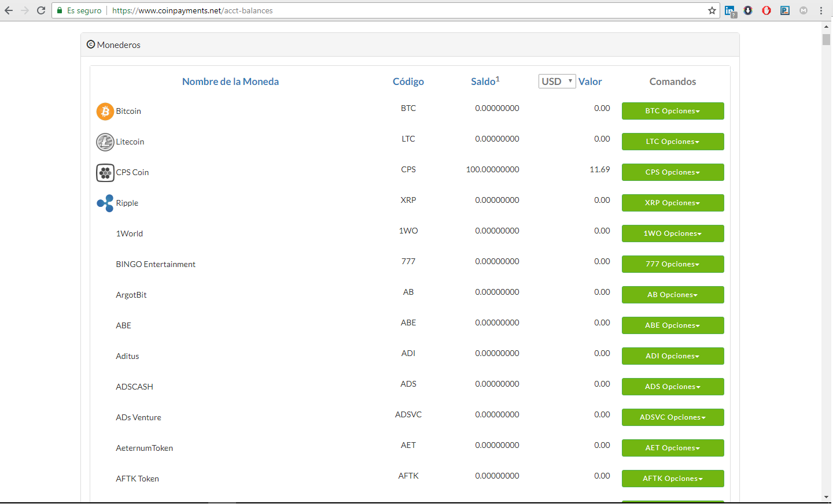The image size is (833, 504).
Task: Click the blue P extension icon
Action: tap(785, 10)
